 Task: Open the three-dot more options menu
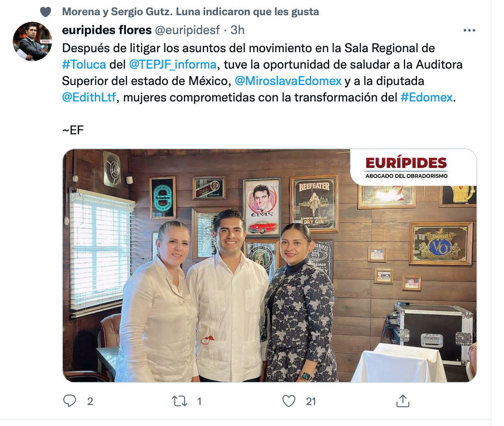pyautogui.click(x=469, y=30)
